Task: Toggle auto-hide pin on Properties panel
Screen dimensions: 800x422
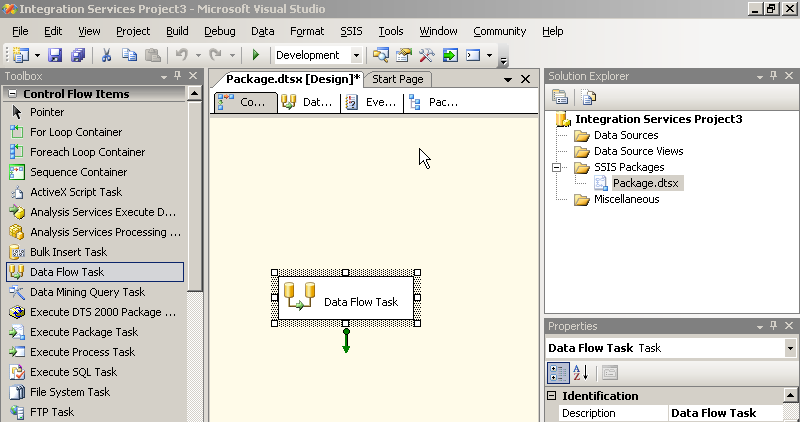Action: [x=773, y=326]
